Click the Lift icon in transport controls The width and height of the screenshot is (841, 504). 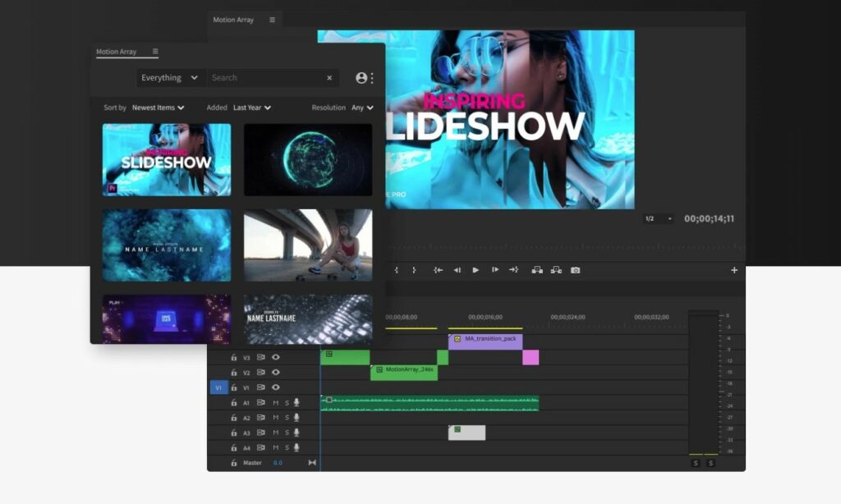[x=538, y=269]
